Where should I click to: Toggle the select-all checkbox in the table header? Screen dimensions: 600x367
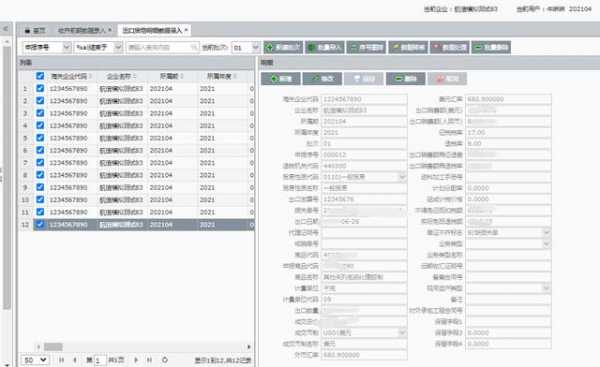click(40, 76)
